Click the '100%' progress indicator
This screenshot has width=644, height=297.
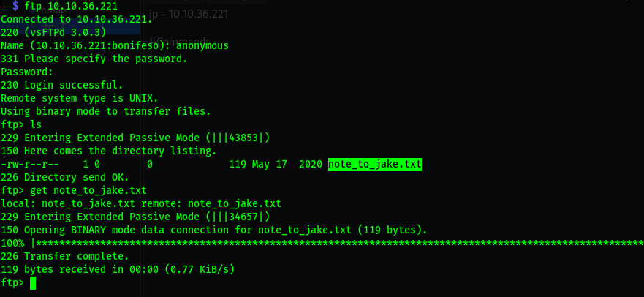click(x=12, y=244)
